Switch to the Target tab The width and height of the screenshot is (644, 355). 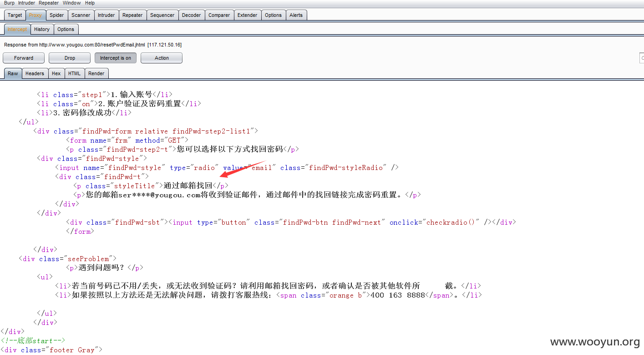click(x=15, y=15)
